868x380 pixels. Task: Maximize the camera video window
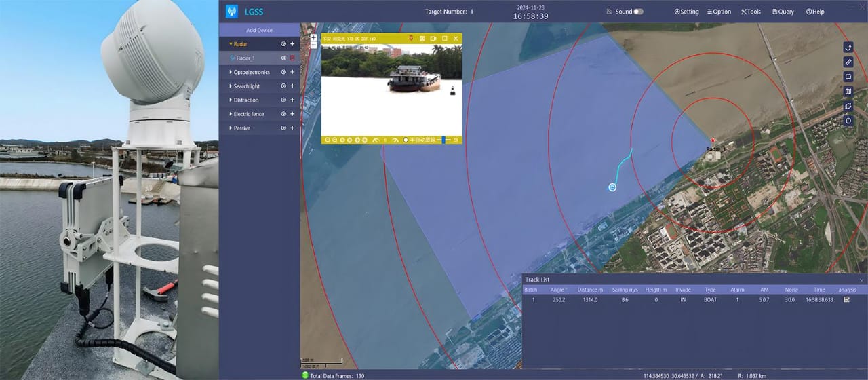click(445, 39)
